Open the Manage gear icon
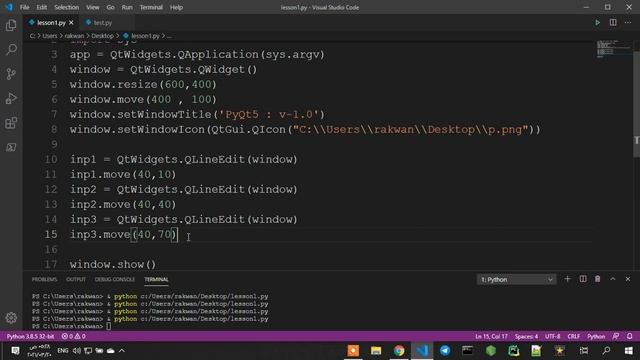Viewport: 640px width, 360px height. click(x=11, y=318)
